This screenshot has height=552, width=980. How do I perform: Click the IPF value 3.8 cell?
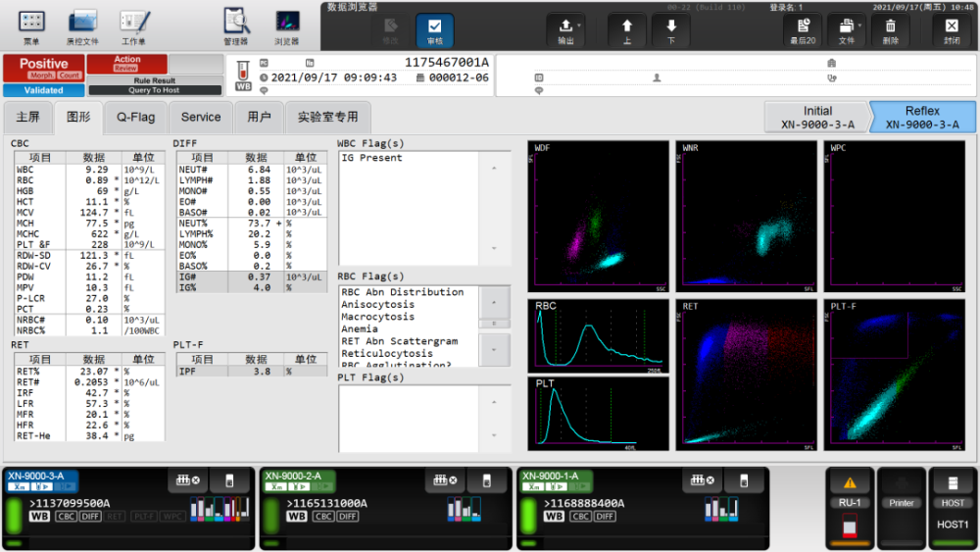[256, 372]
